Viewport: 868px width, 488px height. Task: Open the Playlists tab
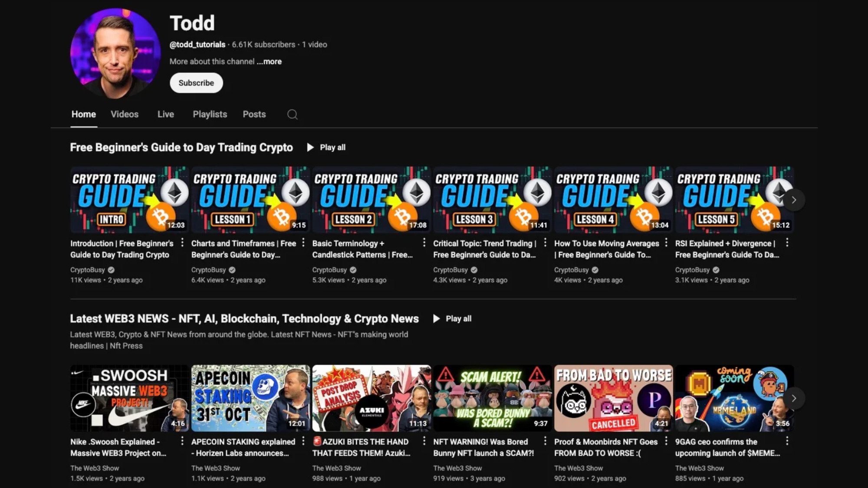pyautogui.click(x=210, y=114)
